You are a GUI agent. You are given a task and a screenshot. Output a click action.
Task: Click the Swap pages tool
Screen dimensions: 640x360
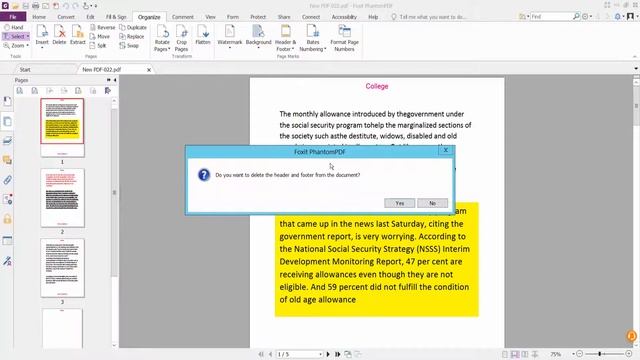tap(129, 46)
